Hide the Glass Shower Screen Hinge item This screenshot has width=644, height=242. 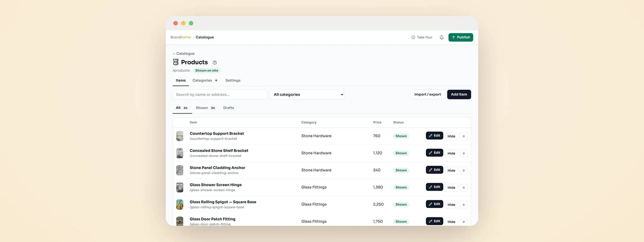coord(451,188)
